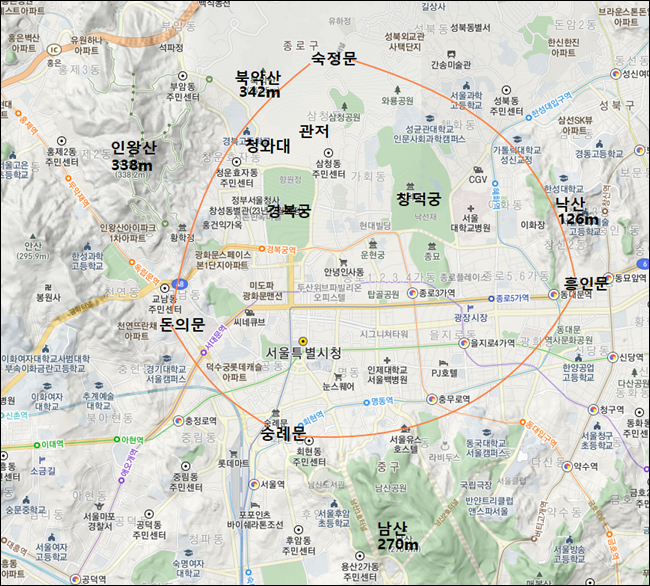The width and height of the screenshot is (650, 586).
Task: Click the 현대빌딩 label
Action: pyautogui.click(x=375, y=225)
